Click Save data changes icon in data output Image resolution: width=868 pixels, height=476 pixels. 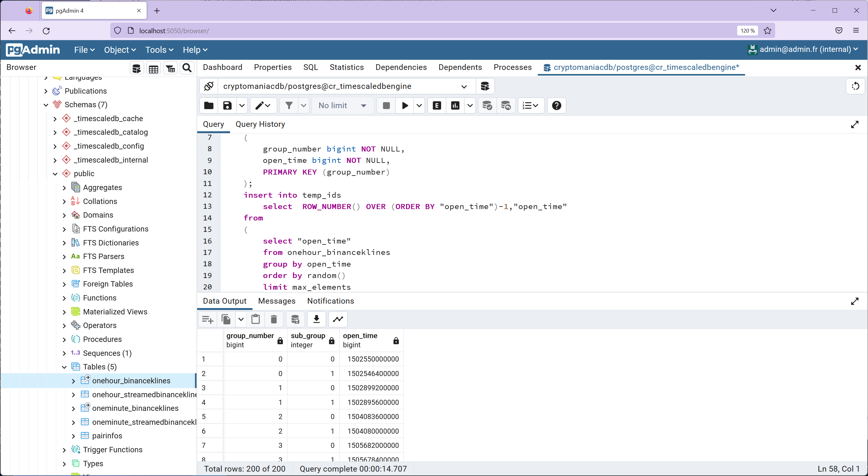click(295, 319)
